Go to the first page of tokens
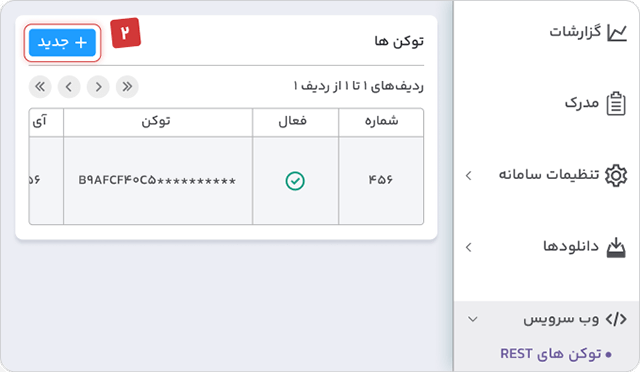This screenshot has height=372, width=640. point(127,87)
